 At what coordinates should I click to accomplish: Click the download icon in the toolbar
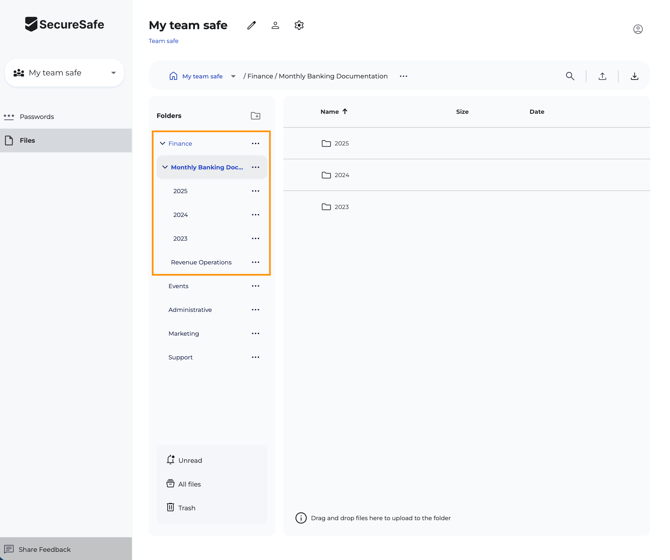click(634, 76)
